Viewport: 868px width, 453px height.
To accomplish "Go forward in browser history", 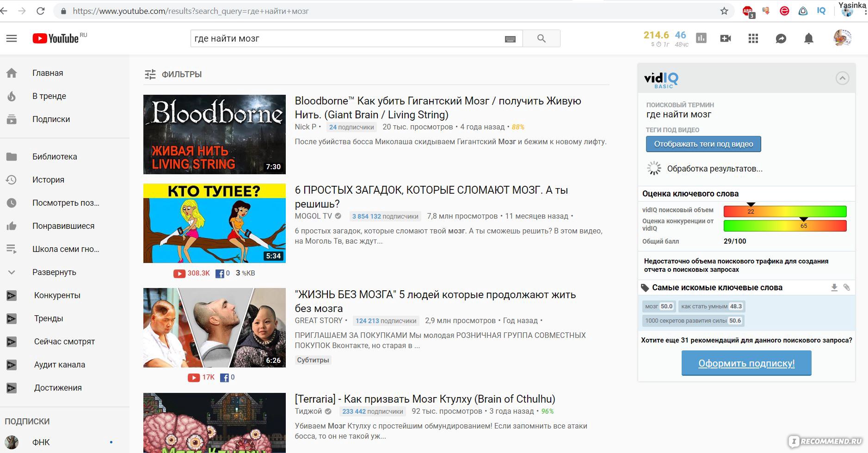I will [x=22, y=11].
